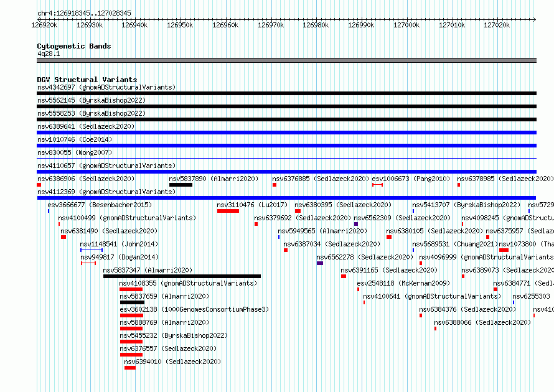Click the 4q28.1 cytogenetic band label
Image resolution: width=554 pixels, height=392 pixels.
[x=49, y=54]
